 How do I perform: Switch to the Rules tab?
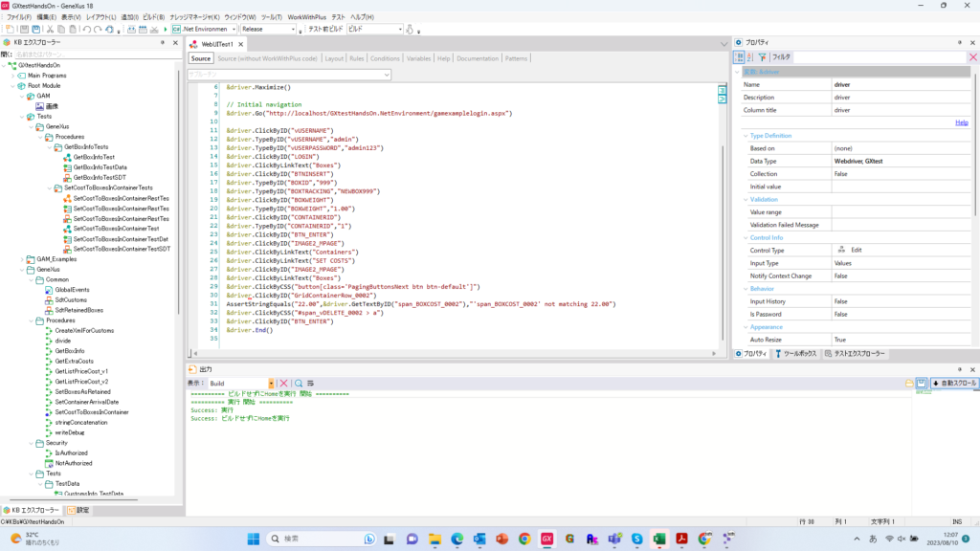357,58
